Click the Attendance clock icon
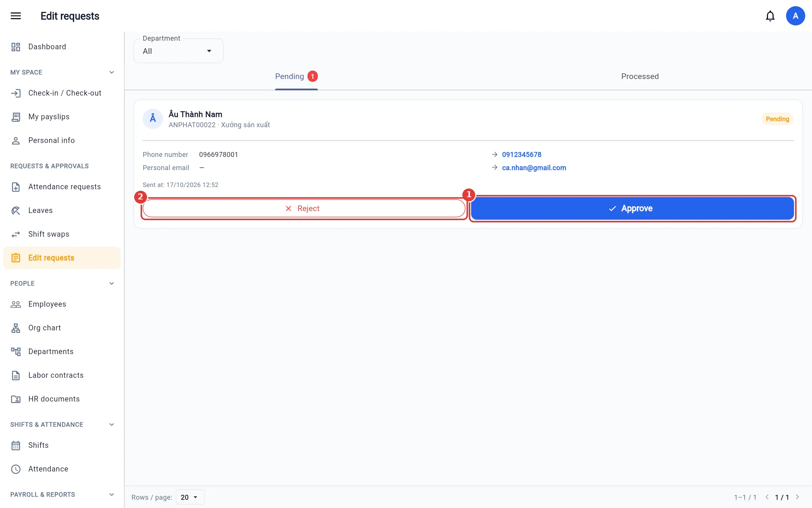This screenshot has width=812, height=508. [x=16, y=469]
